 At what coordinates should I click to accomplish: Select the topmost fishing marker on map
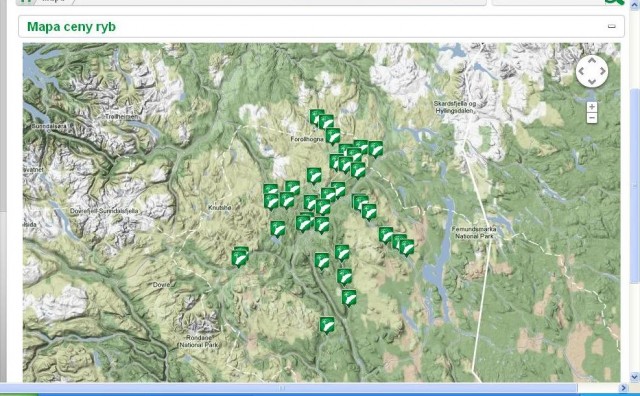click(x=316, y=118)
